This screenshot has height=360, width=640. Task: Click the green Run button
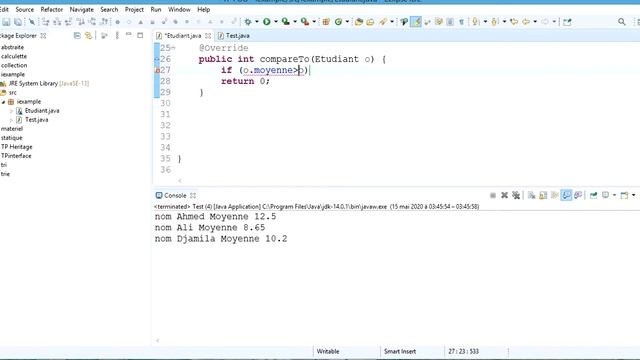coord(267,22)
